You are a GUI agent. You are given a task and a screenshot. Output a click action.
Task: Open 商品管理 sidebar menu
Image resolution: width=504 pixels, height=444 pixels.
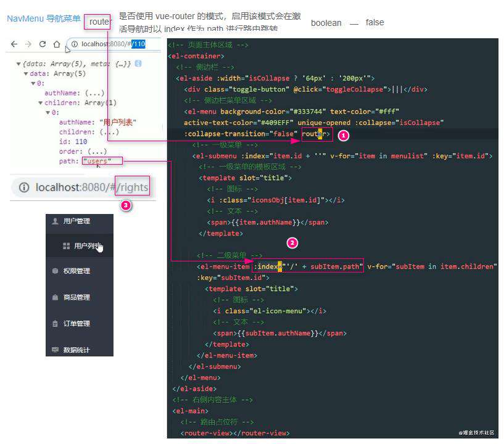pos(80,297)
